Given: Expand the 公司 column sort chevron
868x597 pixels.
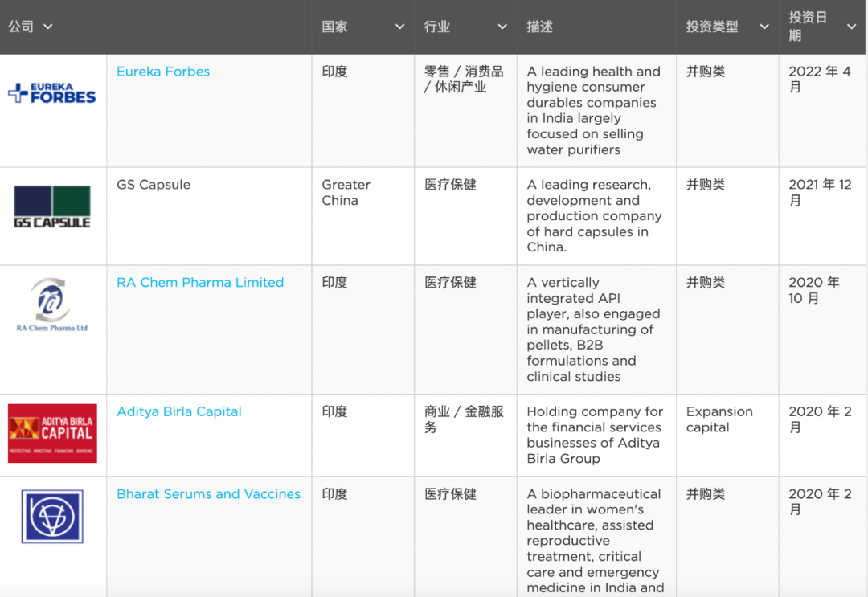Looking at the screenshot, I should click(x=48, y=27).
